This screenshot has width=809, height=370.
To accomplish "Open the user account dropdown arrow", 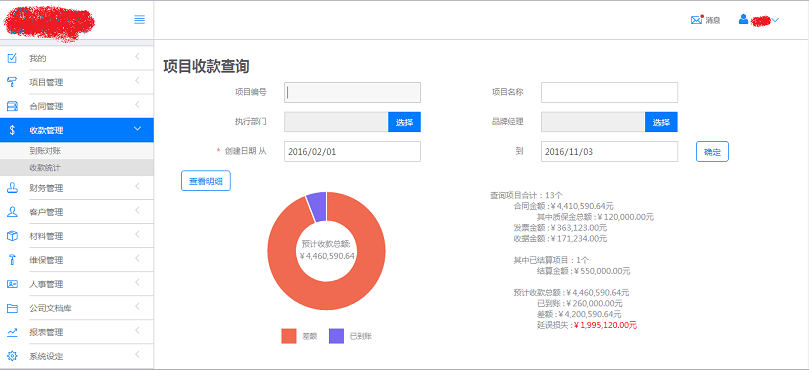I will [x=774, y=20].
